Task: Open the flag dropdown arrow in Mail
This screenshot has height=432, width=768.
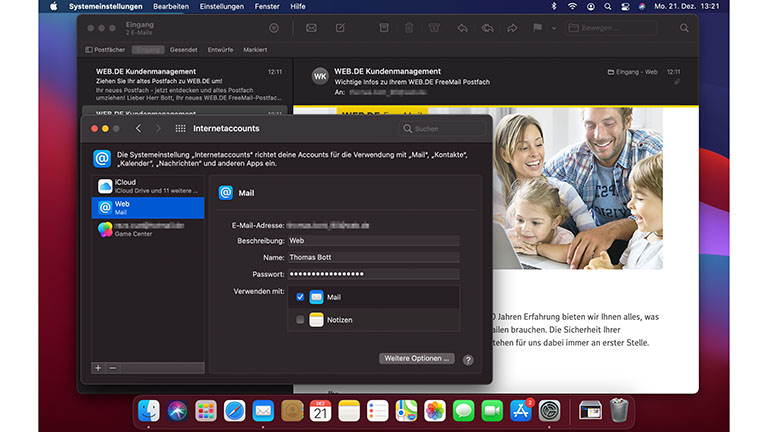Action: 553,28
